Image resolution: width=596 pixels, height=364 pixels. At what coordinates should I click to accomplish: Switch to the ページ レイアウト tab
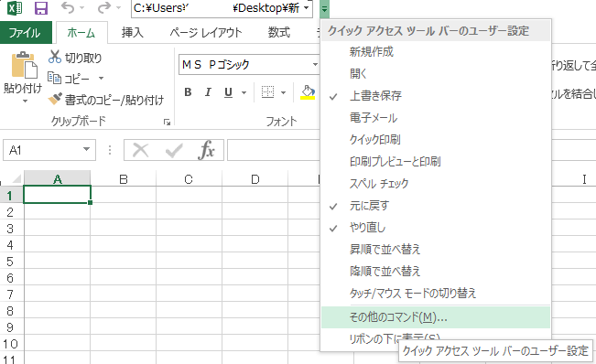(206, 33)
